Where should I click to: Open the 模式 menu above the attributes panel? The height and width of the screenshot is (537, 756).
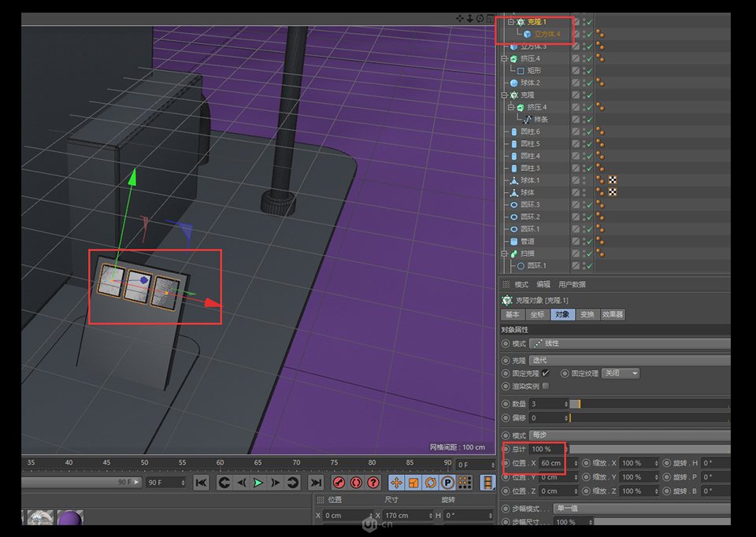[520, 284]
